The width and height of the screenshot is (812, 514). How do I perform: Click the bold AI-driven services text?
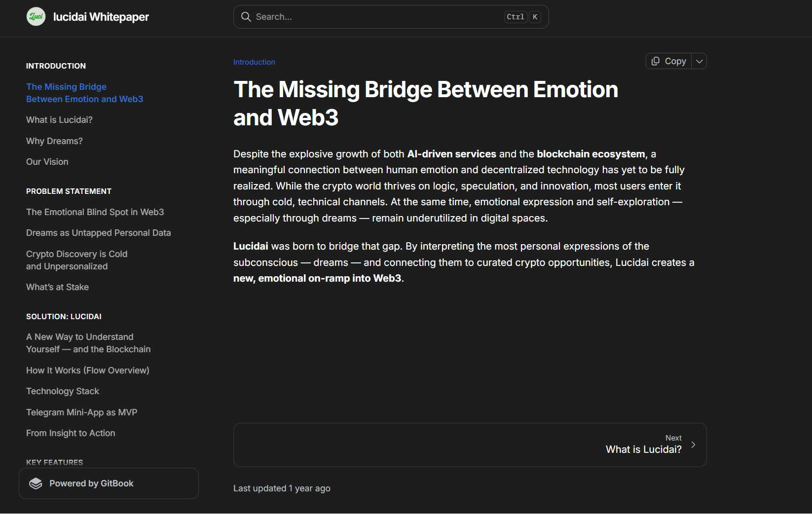click(452, 154)
